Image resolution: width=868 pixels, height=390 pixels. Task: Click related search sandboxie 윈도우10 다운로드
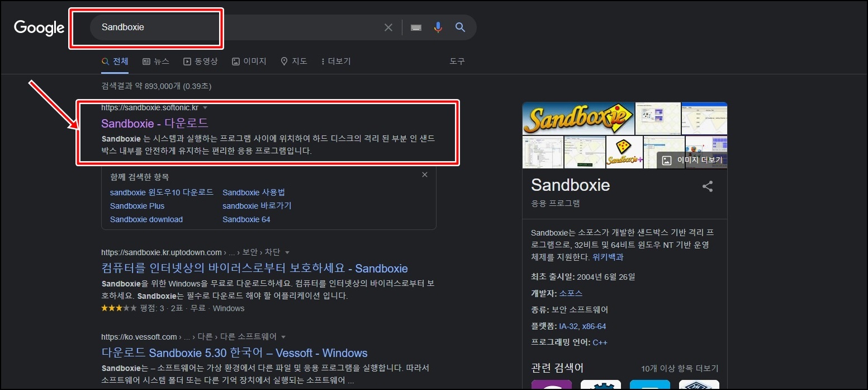[162, 192]
